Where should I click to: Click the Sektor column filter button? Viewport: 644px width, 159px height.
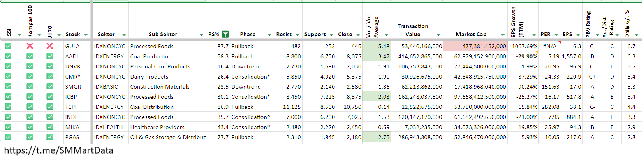tap(124, 34)
